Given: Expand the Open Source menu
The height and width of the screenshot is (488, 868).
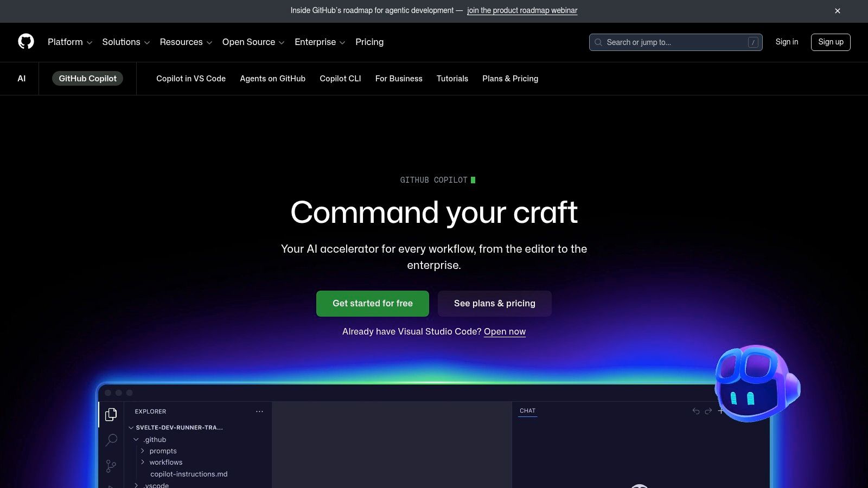Looking at the screenshot, I should tap(253, 42).
